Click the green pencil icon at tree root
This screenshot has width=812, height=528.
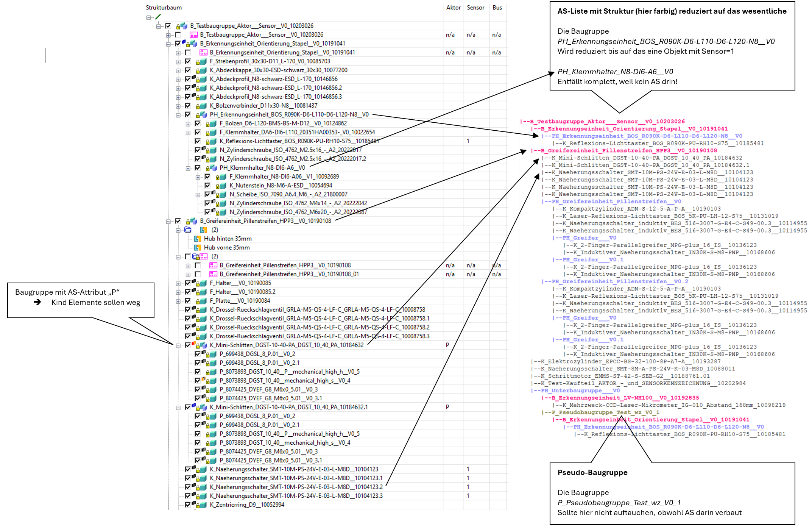click(x=158, y=17)
